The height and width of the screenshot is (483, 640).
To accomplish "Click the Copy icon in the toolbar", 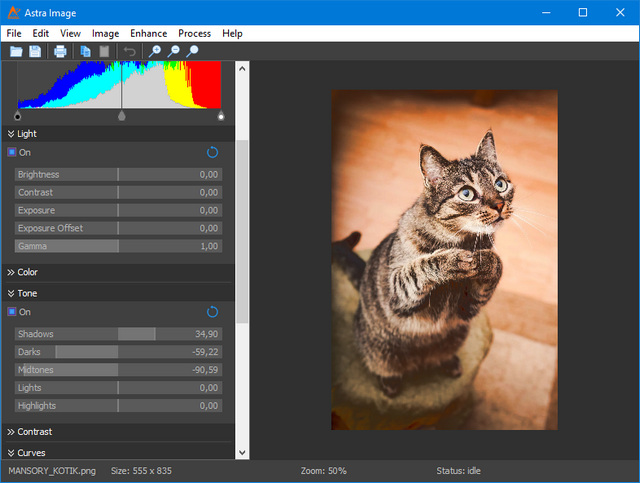I will point(85,51).
